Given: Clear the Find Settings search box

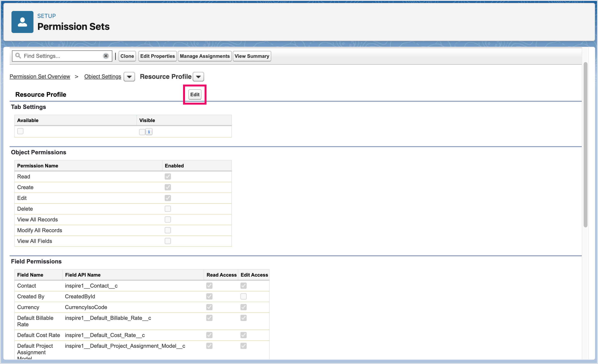Looking at the screenshot, I should [x=106, y=56].
